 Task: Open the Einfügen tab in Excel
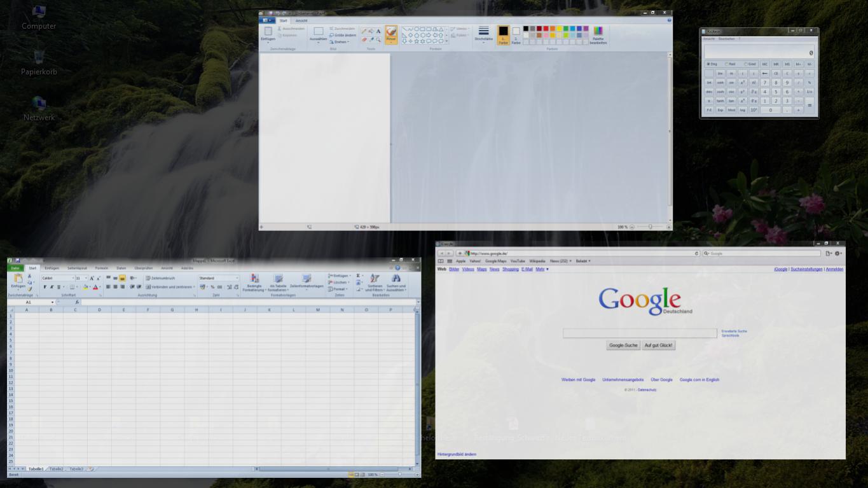click(52, 268)
